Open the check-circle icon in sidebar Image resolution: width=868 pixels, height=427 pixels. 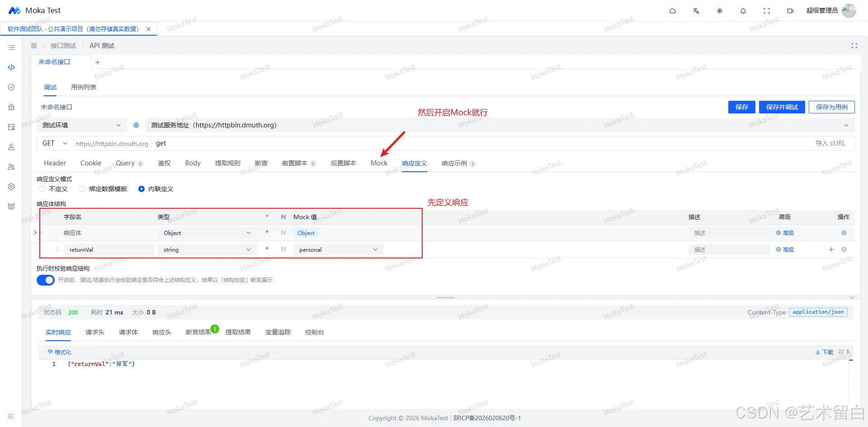click(11, 87)
